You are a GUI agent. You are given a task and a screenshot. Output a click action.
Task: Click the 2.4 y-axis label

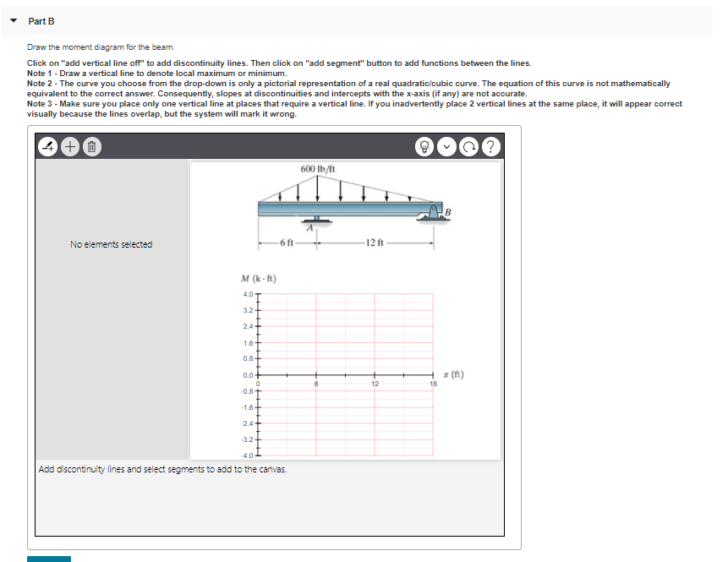coord(248,326)
